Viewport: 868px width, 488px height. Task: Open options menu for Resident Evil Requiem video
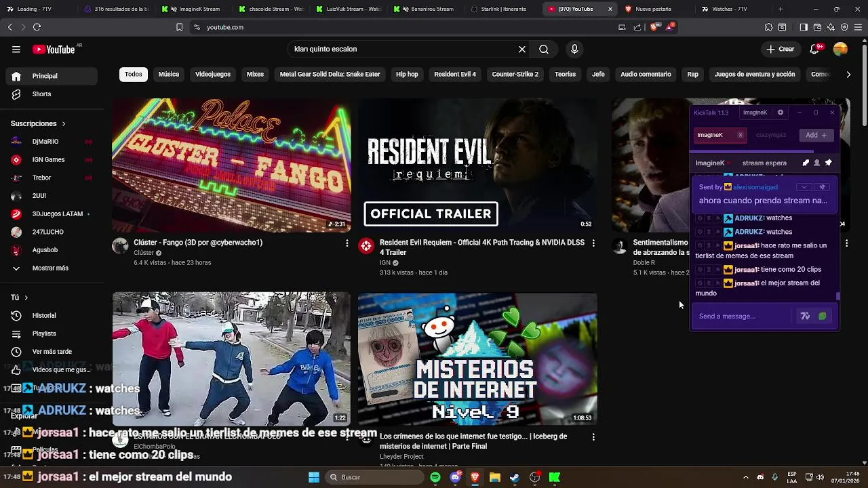coord(593,243)
